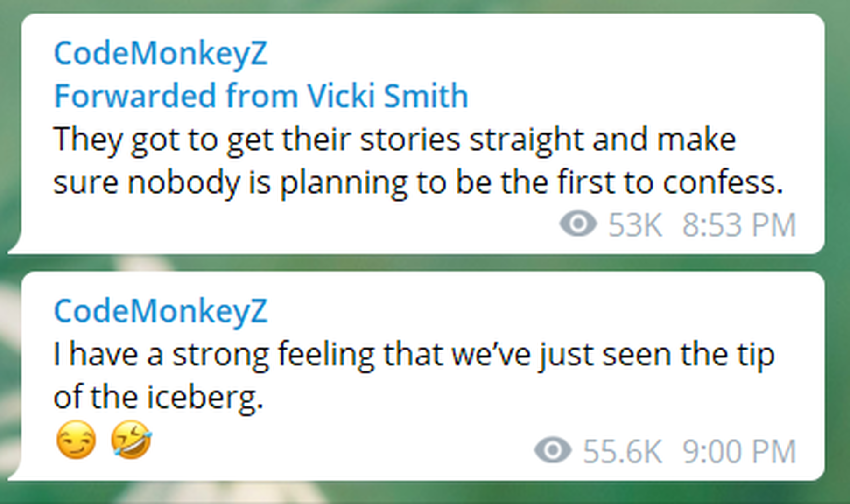Click the rolling-on-floor laughing emoji
The height and width of the screenshot is (504, 850).
131,440
